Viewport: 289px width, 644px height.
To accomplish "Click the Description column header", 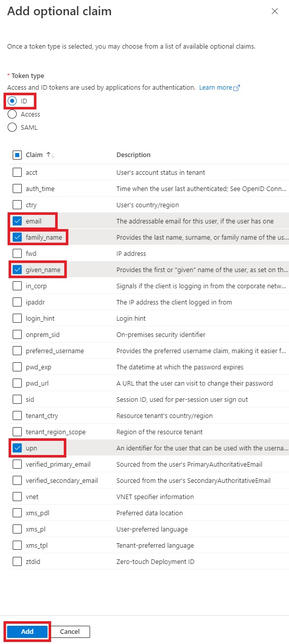I will pyautogui.click(x=134, y=155).
